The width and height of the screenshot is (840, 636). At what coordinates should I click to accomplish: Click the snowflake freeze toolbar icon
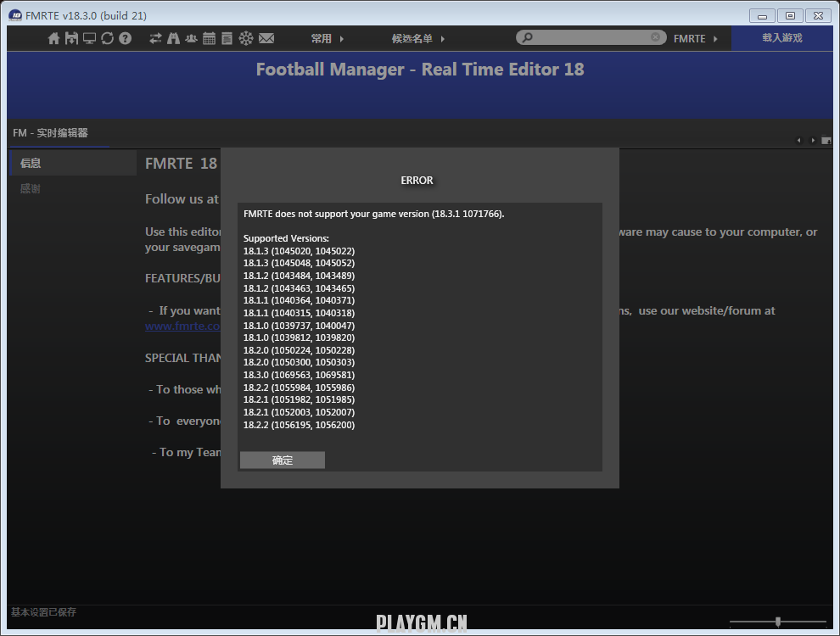tap(246, 38)
